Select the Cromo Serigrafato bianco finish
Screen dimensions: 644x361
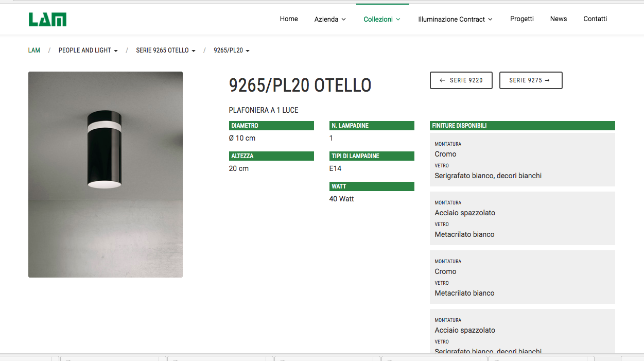coord(522,160)
